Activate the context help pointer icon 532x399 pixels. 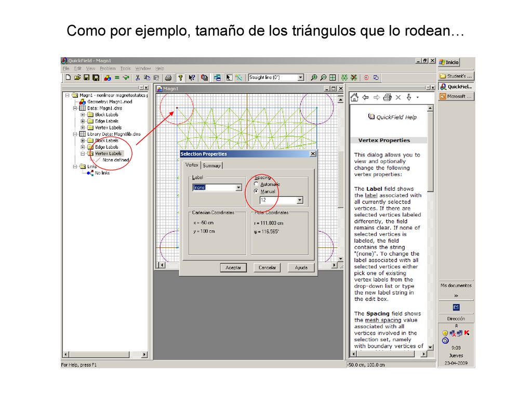tap(192, 77)
